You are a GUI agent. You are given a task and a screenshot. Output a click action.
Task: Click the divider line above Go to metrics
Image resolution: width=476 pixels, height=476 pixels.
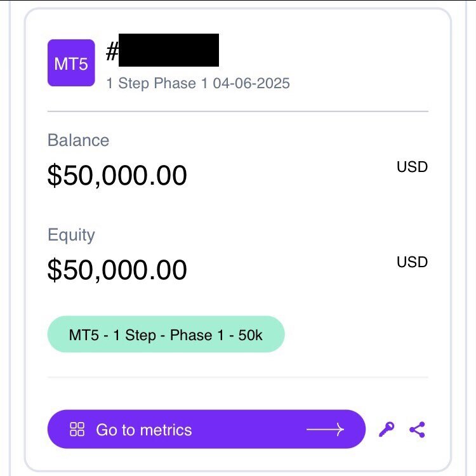pos(238,378)
